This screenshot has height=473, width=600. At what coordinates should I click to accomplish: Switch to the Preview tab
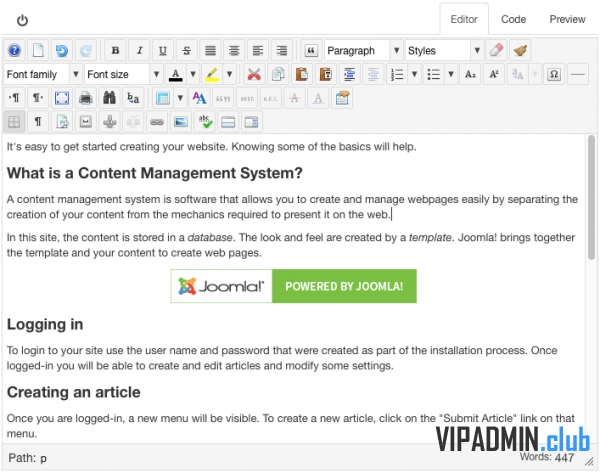[567, 19]
